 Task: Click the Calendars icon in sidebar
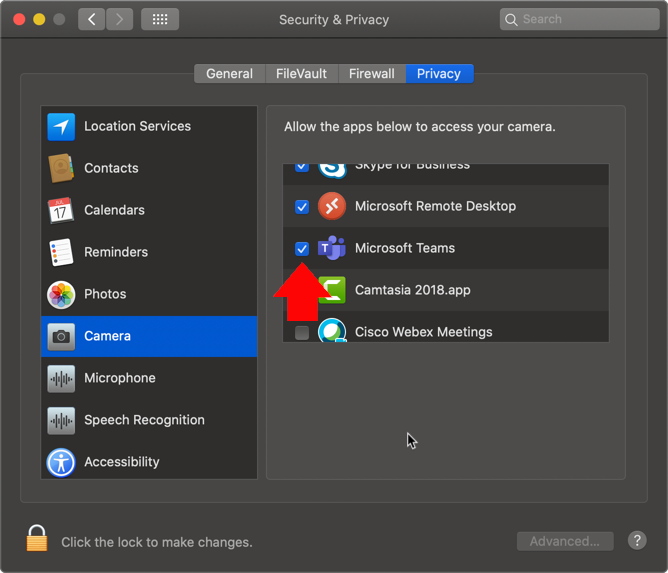[61, 210]
